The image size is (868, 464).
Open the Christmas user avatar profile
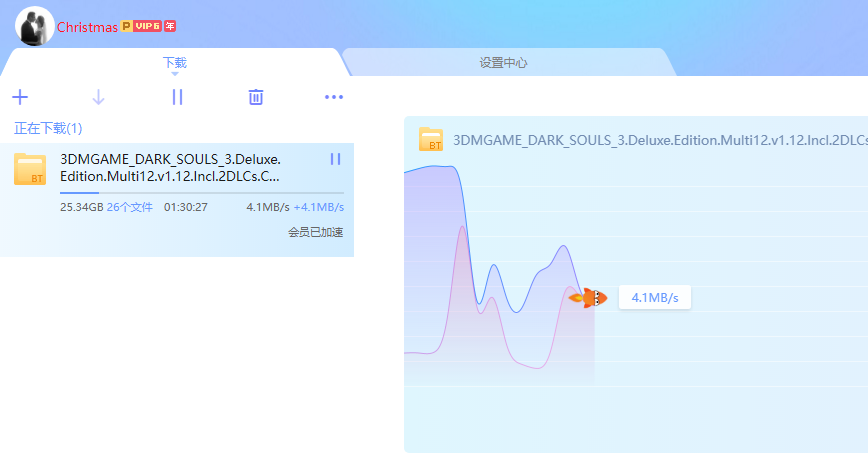click(34, 26)
